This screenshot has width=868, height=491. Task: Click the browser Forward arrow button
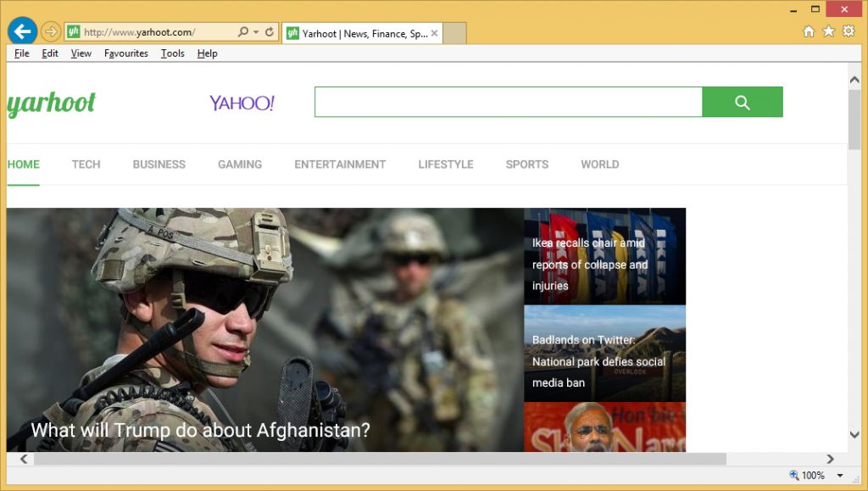point(50,31)
